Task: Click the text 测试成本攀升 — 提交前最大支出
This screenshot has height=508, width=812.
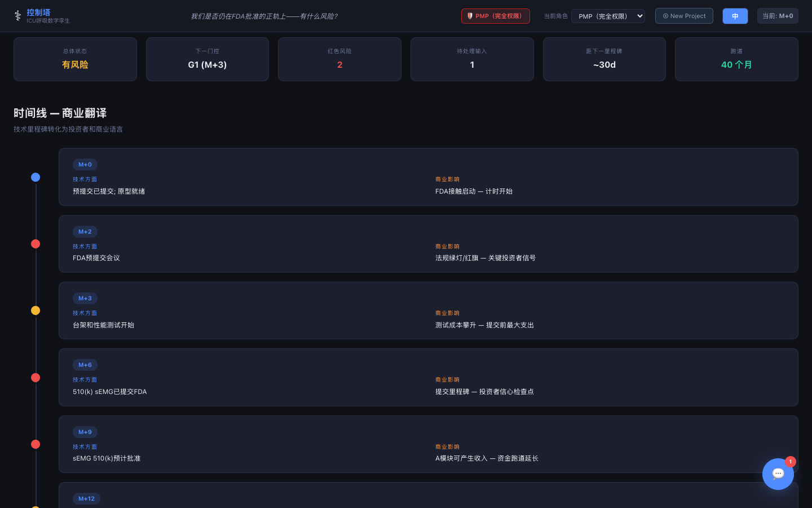Action: [484, 325]
